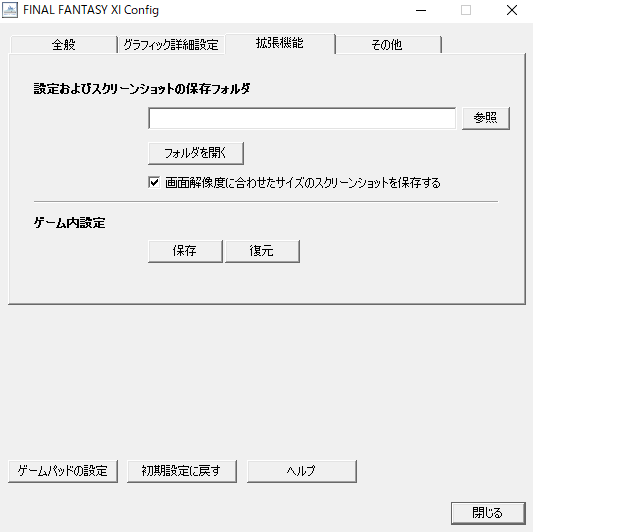This screenshot has height=532, width=633.
Task: Switch to the 全般 tab
Action: (64, 45)
